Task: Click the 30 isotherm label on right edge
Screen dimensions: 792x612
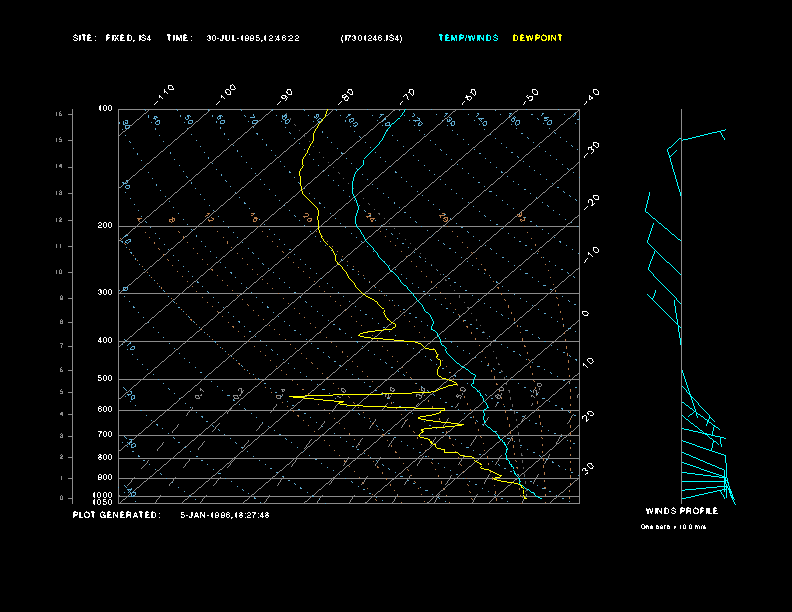Action: (x=588, y=468)
